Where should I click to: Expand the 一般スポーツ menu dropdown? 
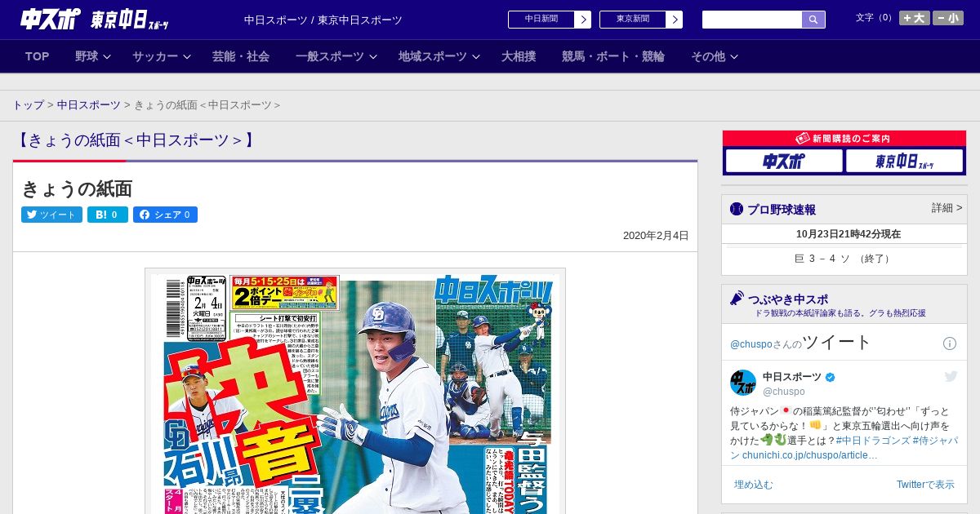tap(336, 56)
